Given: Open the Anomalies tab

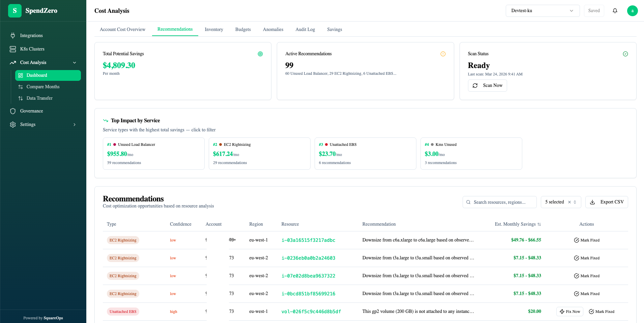Looking at the screenshot, I should 273,29.
